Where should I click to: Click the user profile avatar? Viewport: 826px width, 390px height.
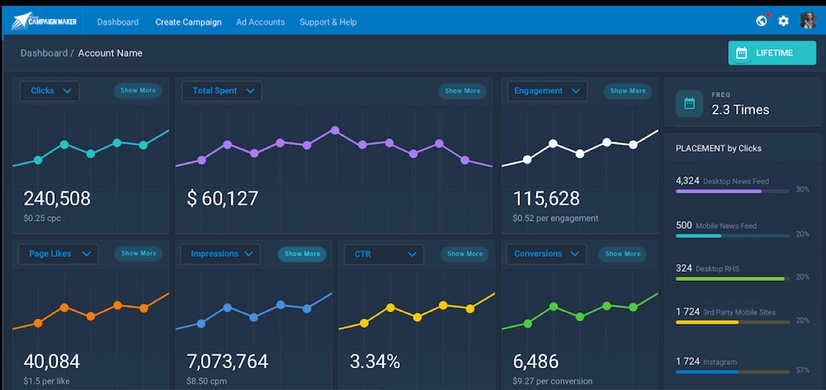click(x=808, y=21)
